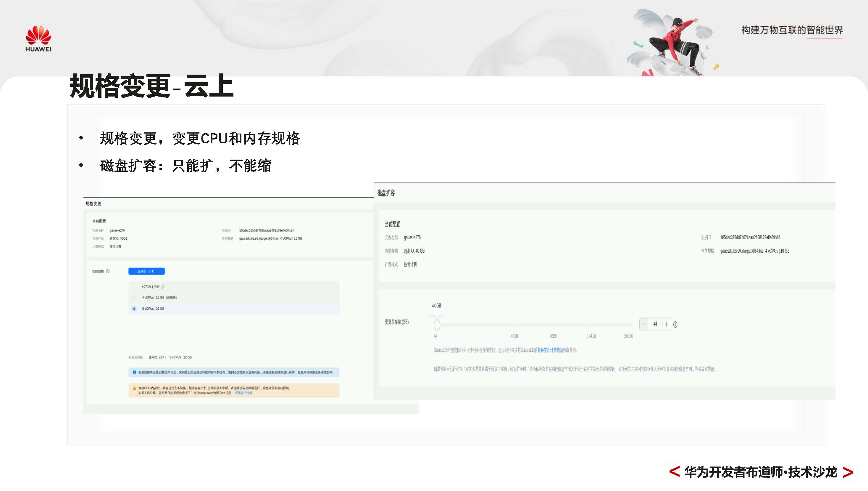Screen dimensions: 868x491
Task: Click inside the storage value input field
Action: [x=655, y=324]
